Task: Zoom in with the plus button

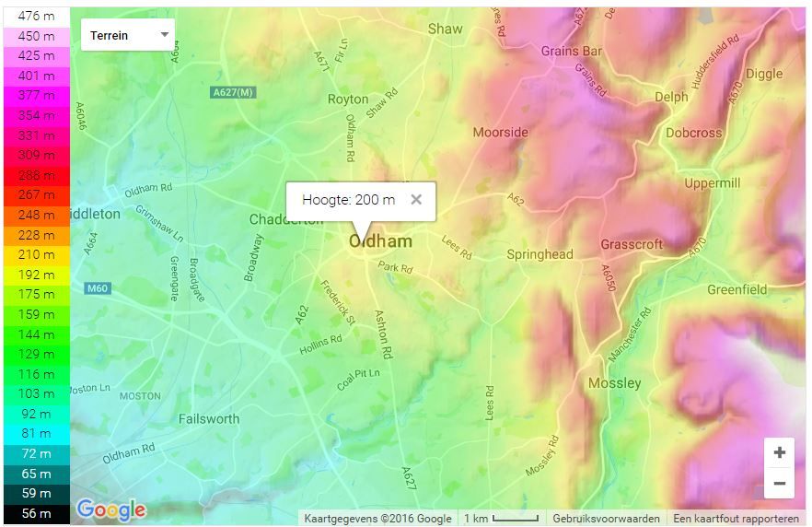Action: tap(779, 452)
